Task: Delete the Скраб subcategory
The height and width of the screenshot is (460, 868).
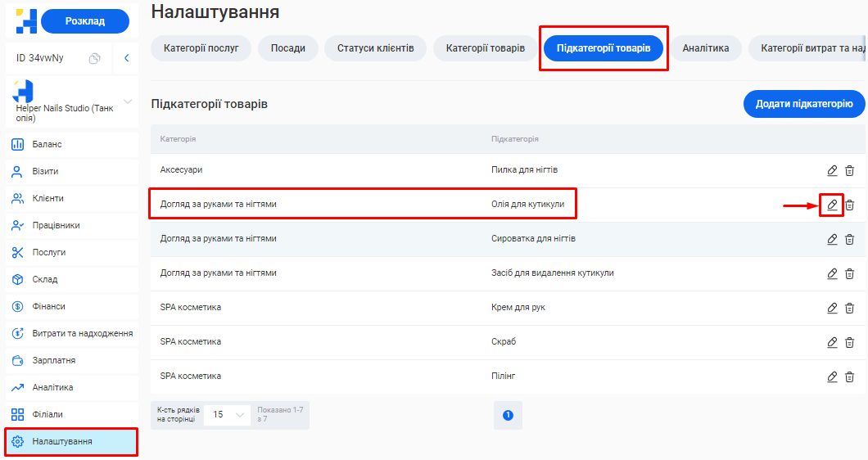Action: (849, 342)
